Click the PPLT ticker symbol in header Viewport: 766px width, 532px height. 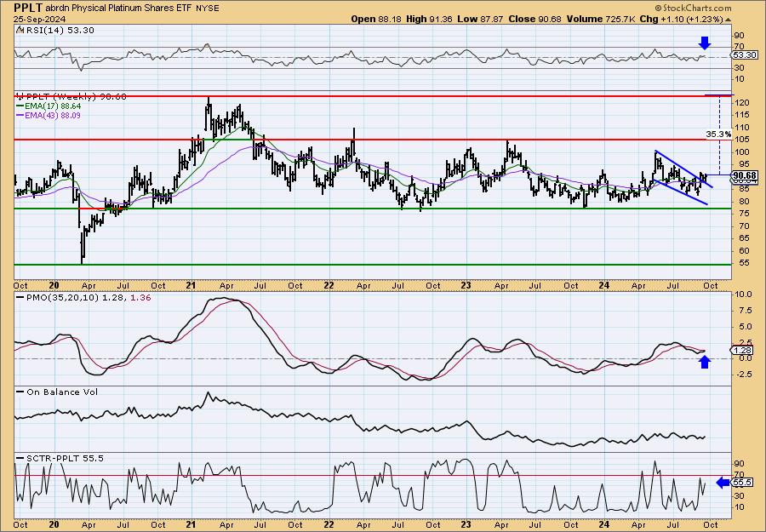29,8
